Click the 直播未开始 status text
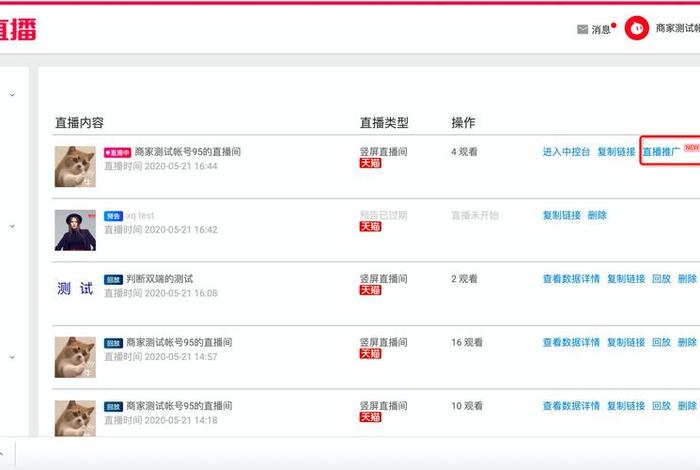700x470 pixels. coord(475,216)
